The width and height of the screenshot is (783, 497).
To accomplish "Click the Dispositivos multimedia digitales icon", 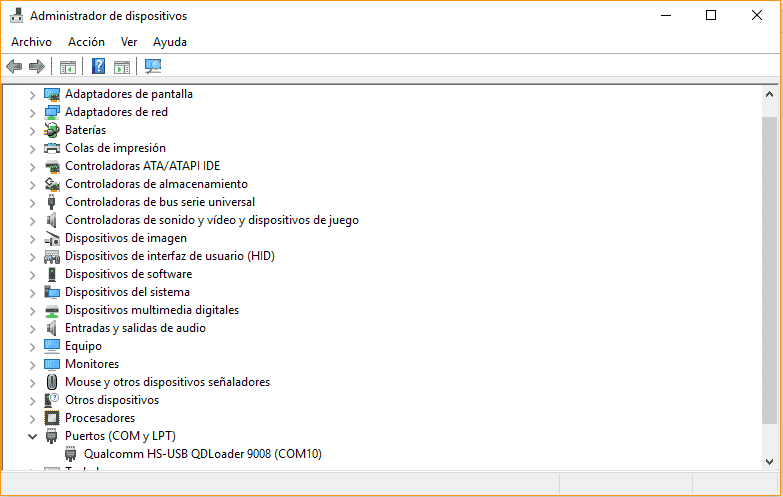I will click(x=52, y=310).
